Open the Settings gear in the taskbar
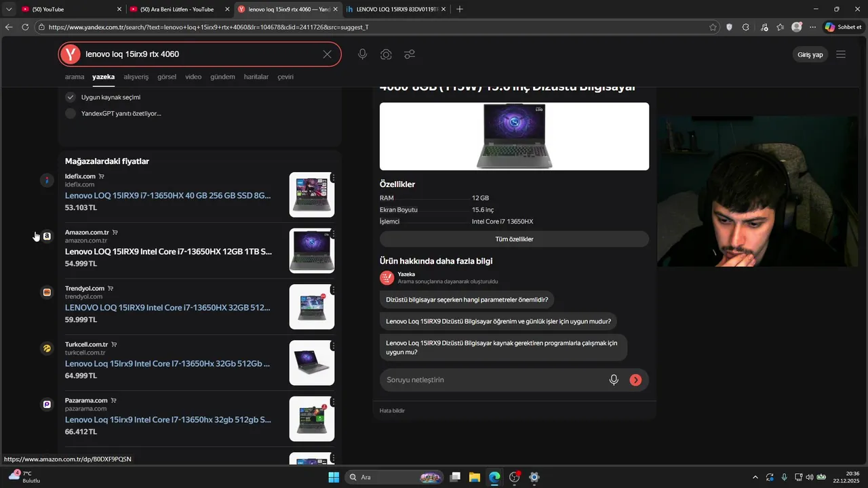Image resolution: width=868 pixels, height=488 pixels. click(534, 477)
